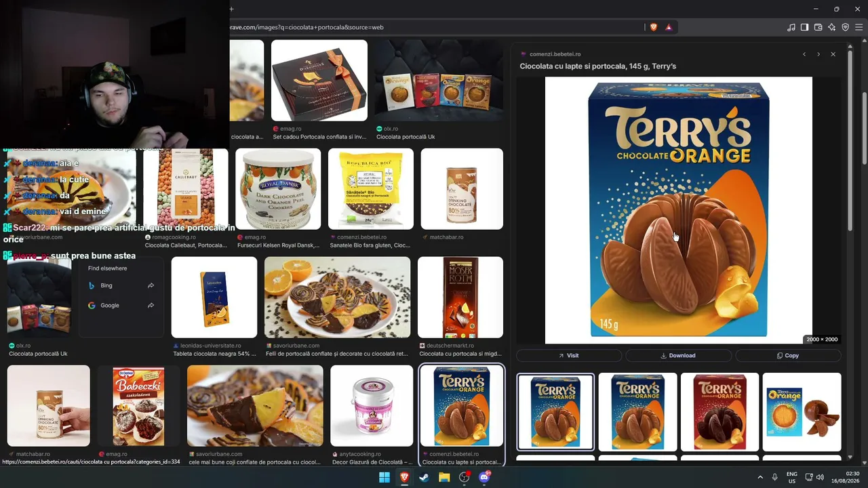The height and width of the screenshot is (488, 868).
Task: Open the Leo AI sparkle icon
Action: [831, 27]
